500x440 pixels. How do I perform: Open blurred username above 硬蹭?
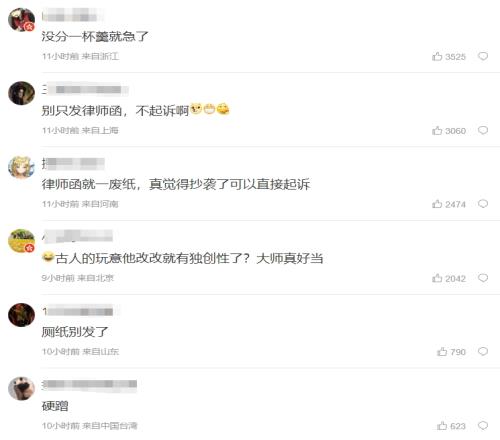tap(89, 384)
